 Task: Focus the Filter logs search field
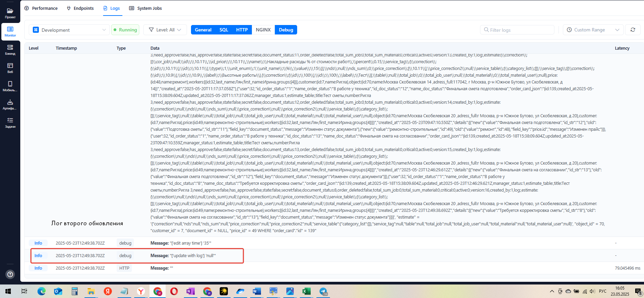click(x=517, y=30)
